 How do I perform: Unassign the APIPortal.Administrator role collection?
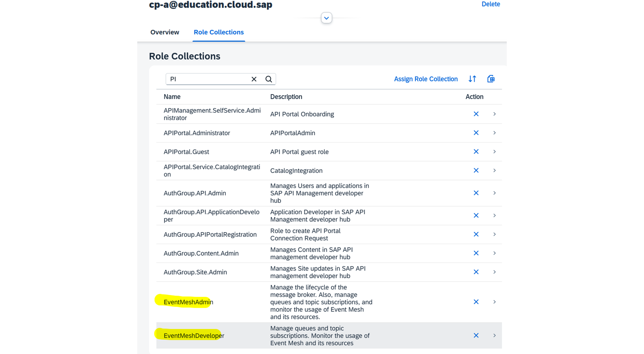tap(476, 133)
